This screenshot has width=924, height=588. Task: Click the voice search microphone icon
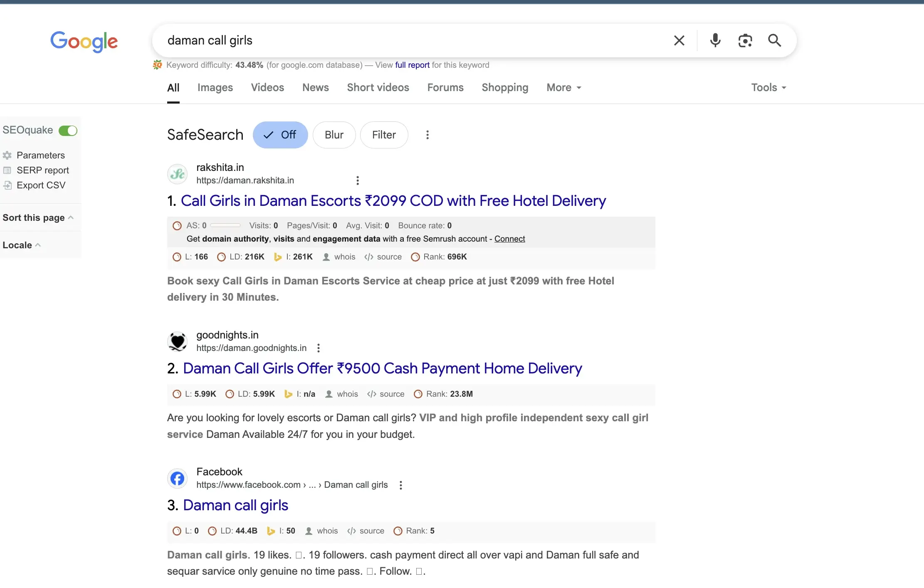click(x=715, y=40)
